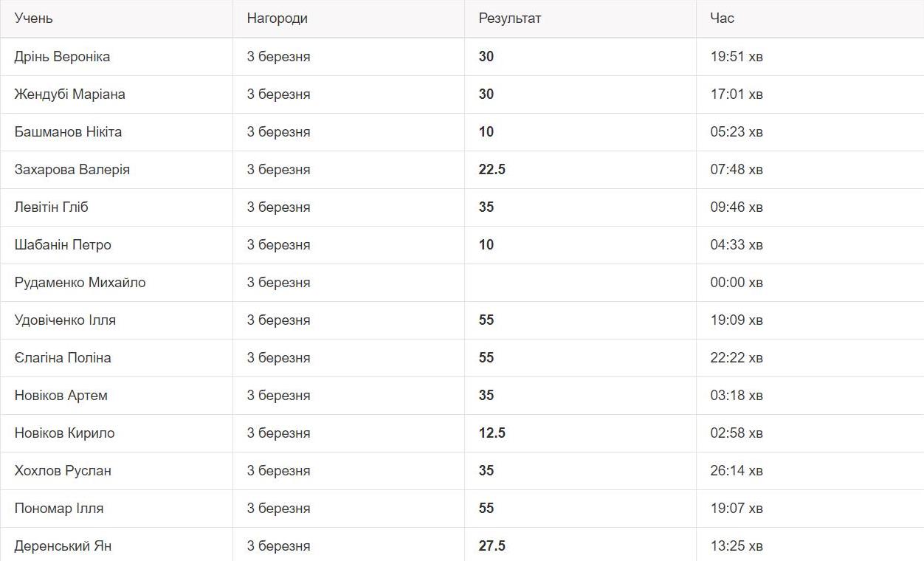Click the name Деренський Ян
924x561 pixels.
[x=63, y=546]
